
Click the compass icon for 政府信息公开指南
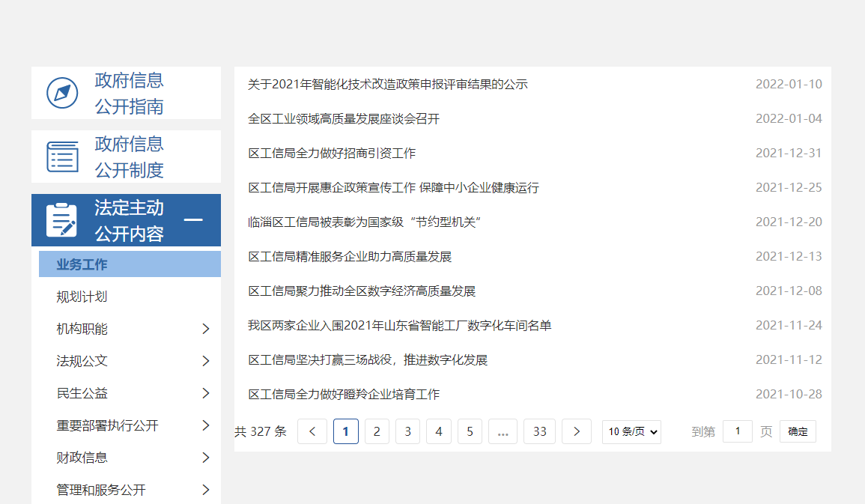(62, 93)
